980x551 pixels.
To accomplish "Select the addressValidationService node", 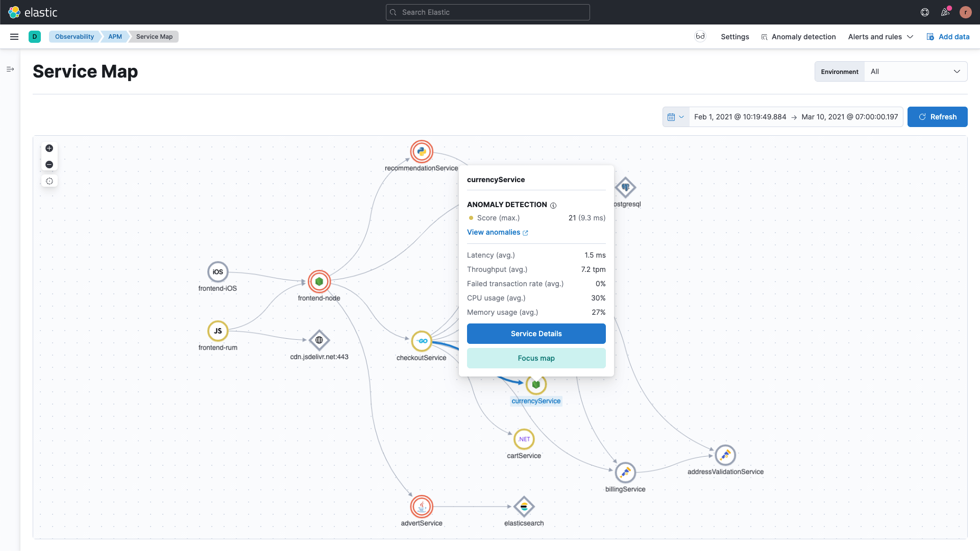I will coord(725,455).
